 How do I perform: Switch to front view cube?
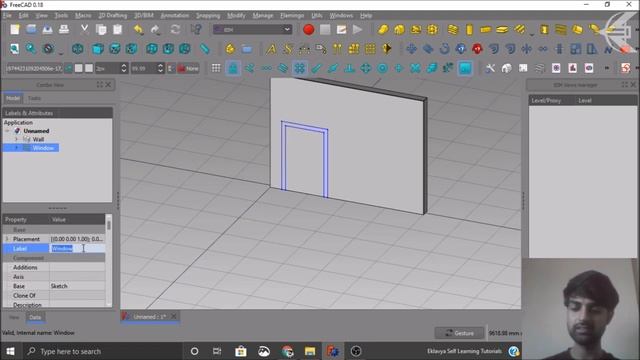(98, 49)
